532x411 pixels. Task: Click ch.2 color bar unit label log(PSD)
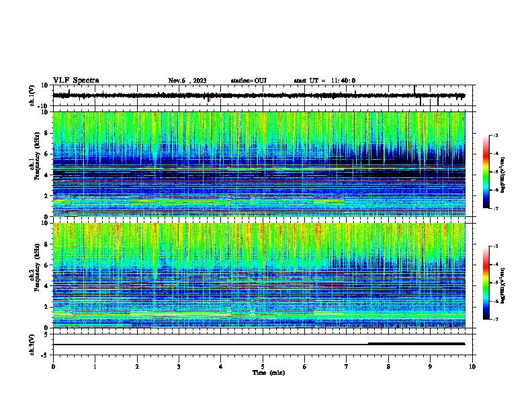(503, 286)
